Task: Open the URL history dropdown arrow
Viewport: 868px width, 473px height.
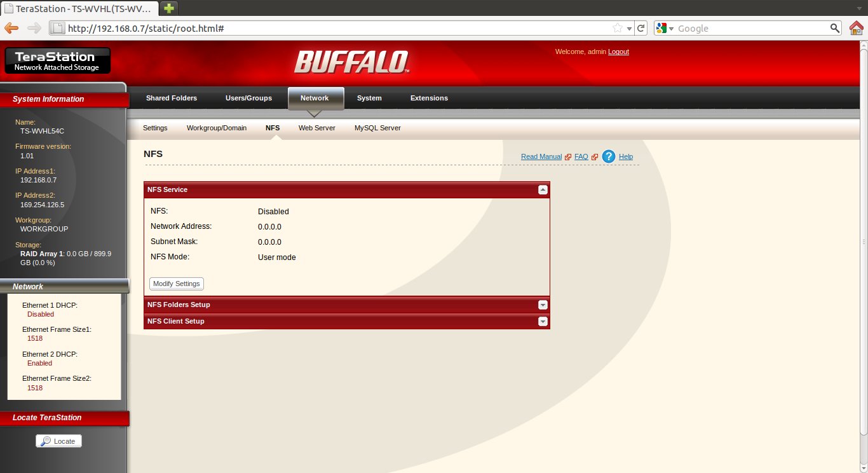Action: 629,29
